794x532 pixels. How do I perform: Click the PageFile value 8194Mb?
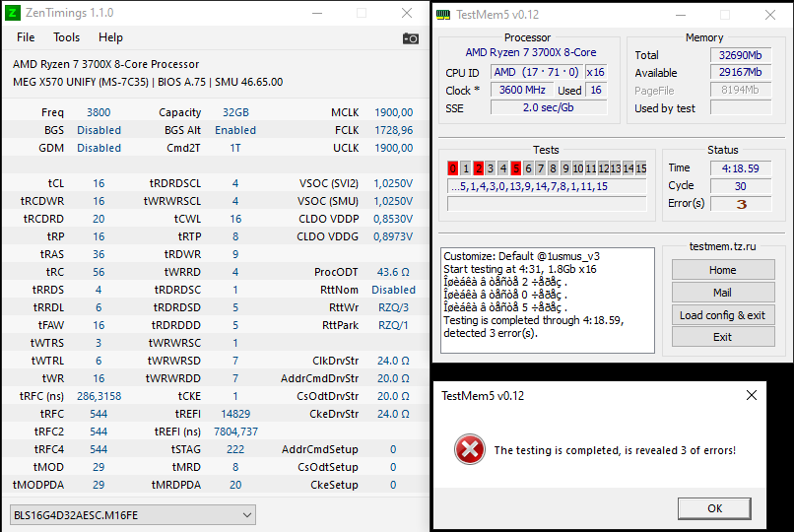(x=741, y=90)
